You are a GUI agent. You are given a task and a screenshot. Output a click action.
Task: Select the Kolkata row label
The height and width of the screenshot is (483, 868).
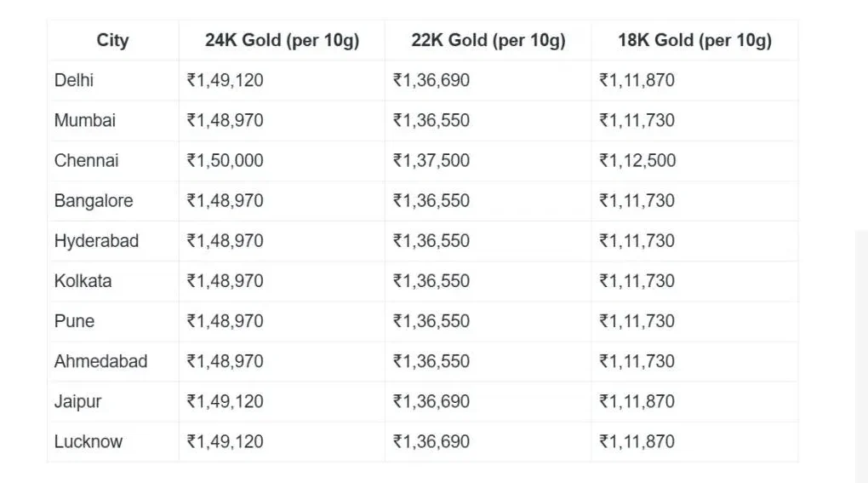(83, 281)
